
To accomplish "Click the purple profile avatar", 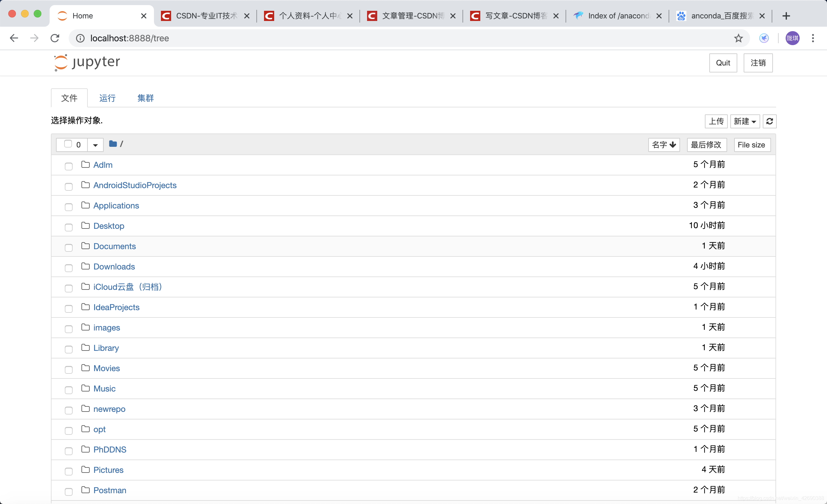I will (x=792, y=38).
